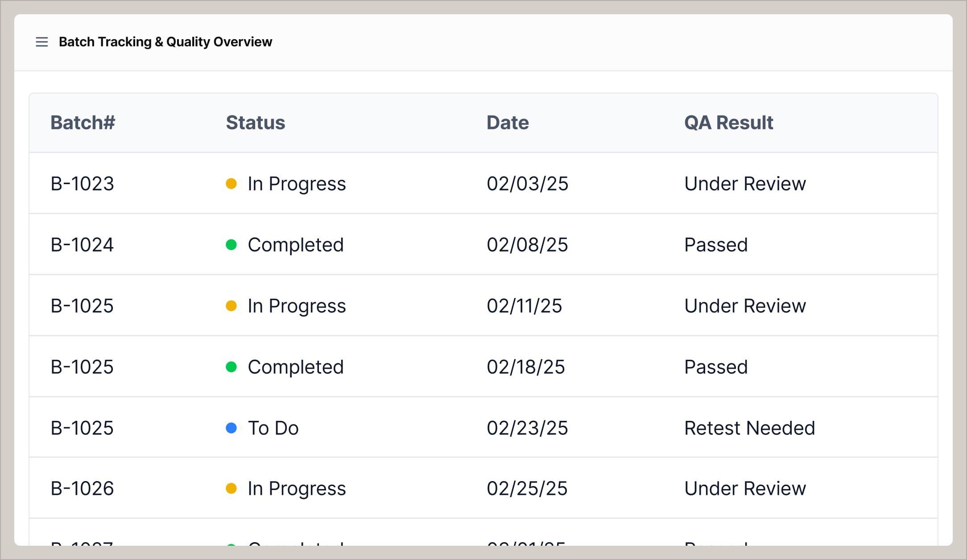Screen dimensions: 967x560
Task: Select batch number B-1023
Action: coord(82,184)
